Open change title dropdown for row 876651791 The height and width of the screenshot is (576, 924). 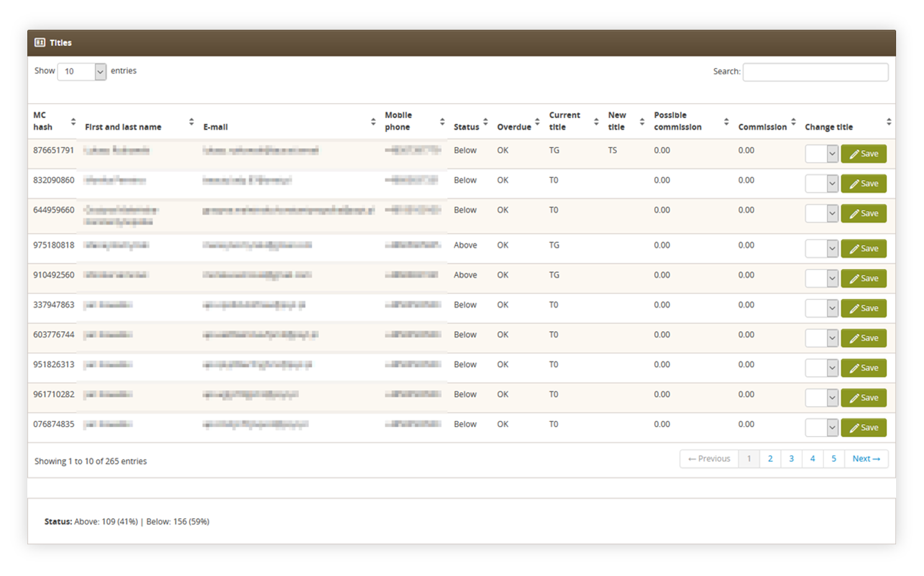822,154
